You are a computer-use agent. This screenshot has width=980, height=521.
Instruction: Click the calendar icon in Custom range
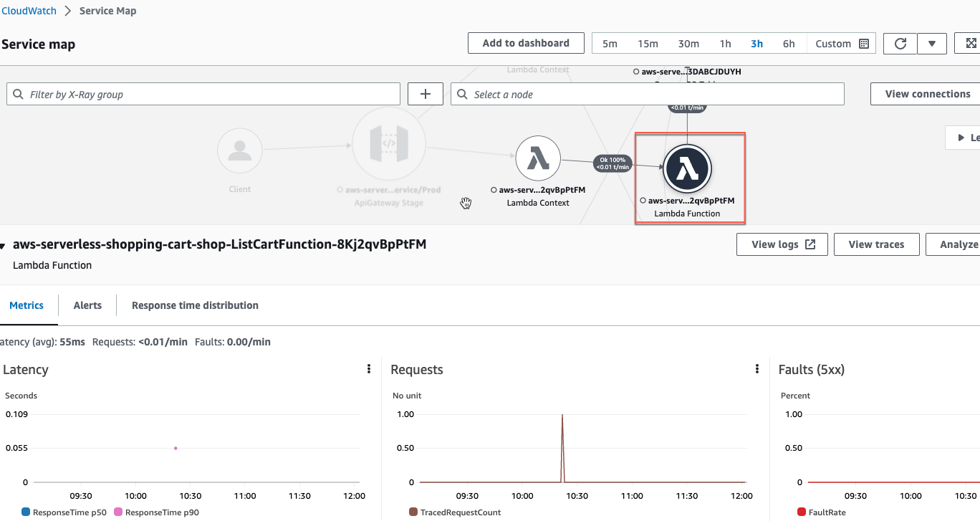click(x=863, y=44)
